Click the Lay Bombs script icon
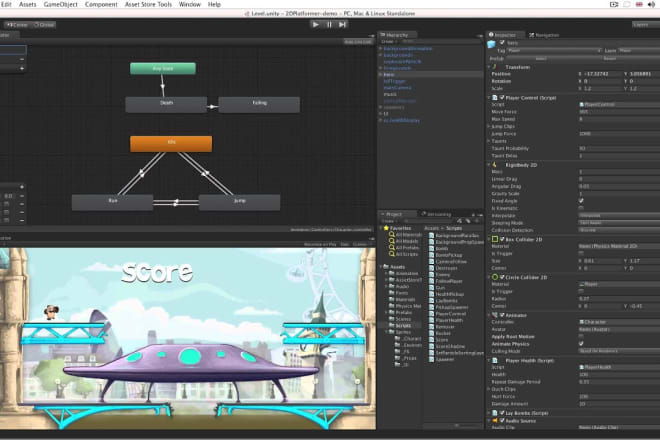This screenshot has height=440, width=660. click(495, 413)
